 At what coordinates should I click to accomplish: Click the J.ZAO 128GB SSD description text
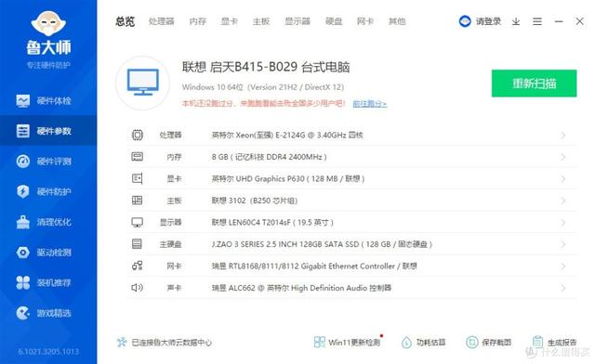coord(322,244)
